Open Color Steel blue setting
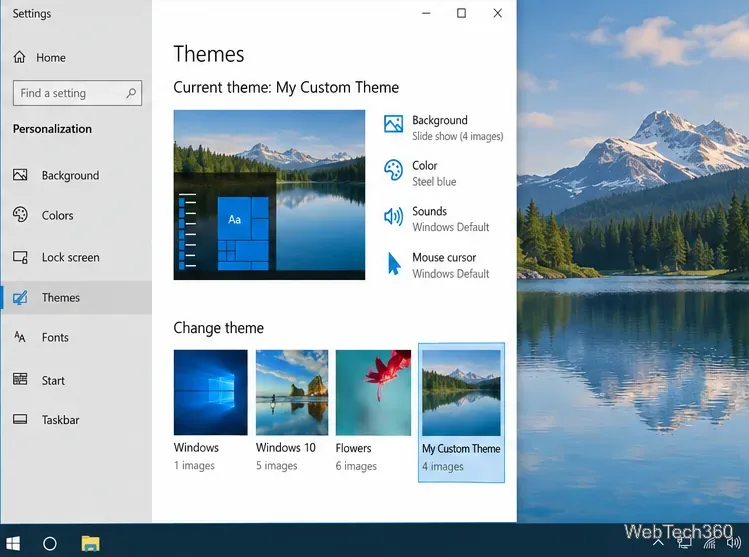749x557 pixels. coord(420,173)
